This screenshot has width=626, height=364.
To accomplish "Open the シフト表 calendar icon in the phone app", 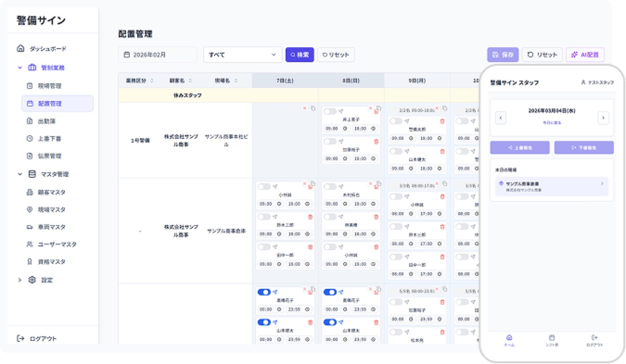I will click(552, 338).
